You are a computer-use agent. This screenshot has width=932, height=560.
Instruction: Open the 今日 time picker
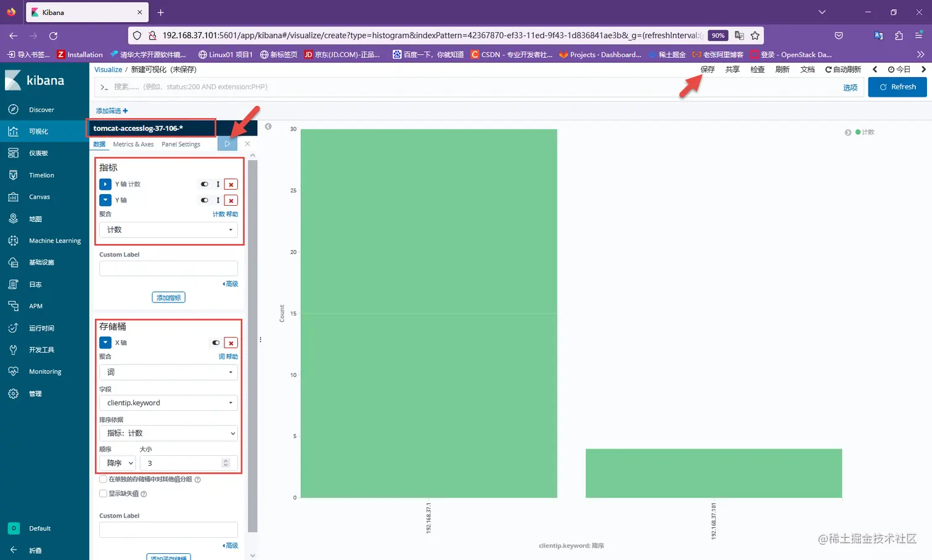(x=899, y=70)
